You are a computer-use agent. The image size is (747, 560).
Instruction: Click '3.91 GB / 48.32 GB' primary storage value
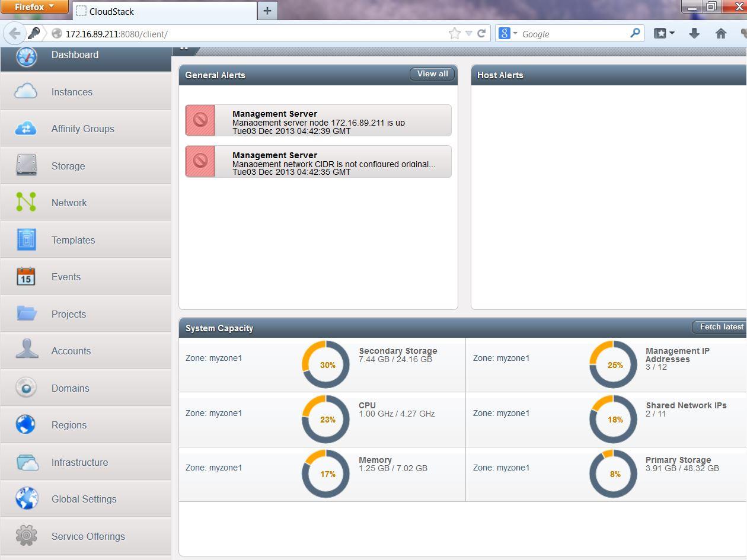pos(682,468)
